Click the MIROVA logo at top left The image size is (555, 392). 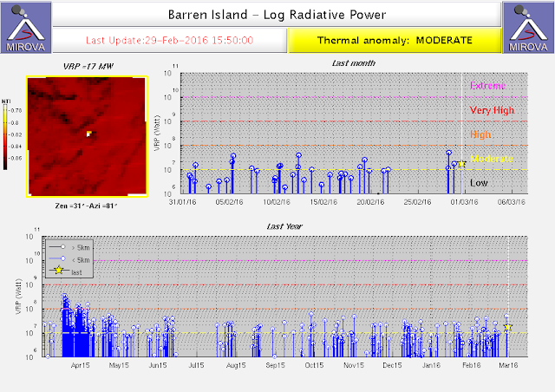pos(26,27)
